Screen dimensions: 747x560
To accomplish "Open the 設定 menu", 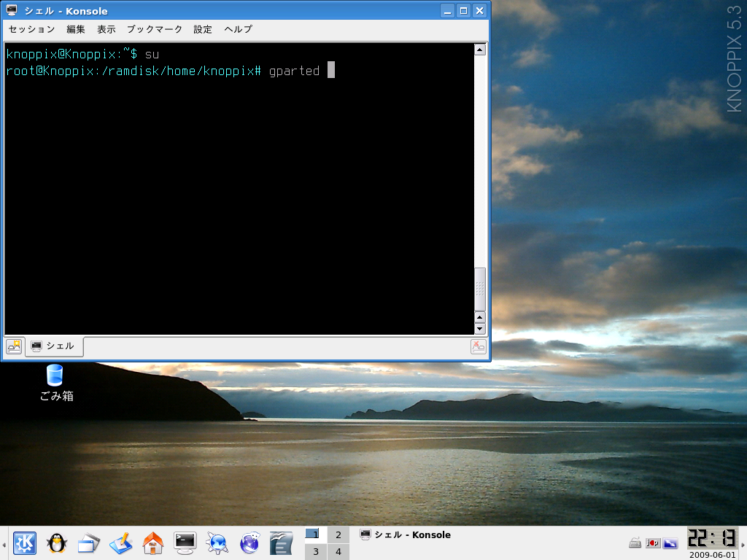I will [203, 29].
